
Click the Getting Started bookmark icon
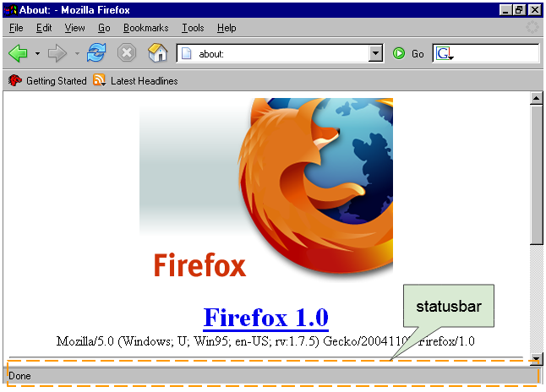(14, 80)
